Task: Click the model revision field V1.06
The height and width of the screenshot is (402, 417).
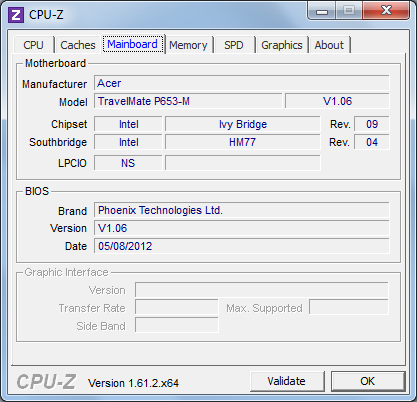Action: point(337,101)
